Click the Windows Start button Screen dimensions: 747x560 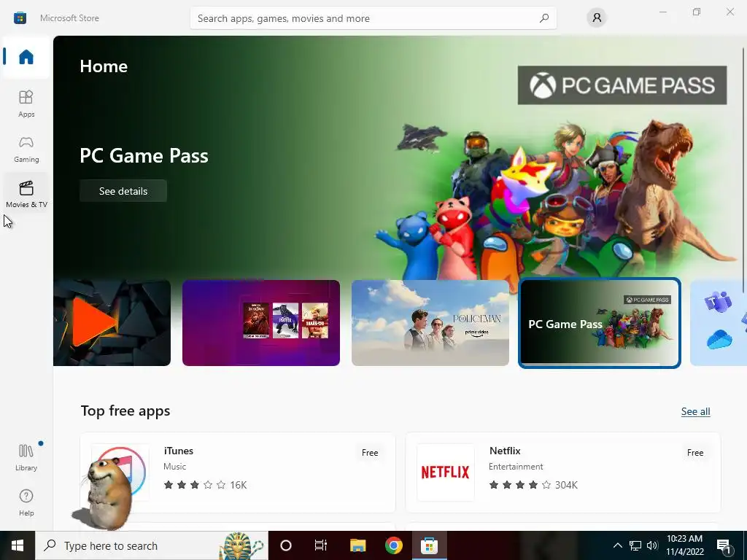coord(18,545)
